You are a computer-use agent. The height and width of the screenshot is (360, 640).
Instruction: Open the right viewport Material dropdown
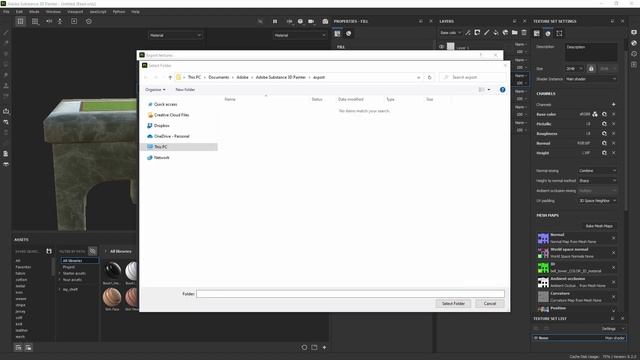coord(300,36)
